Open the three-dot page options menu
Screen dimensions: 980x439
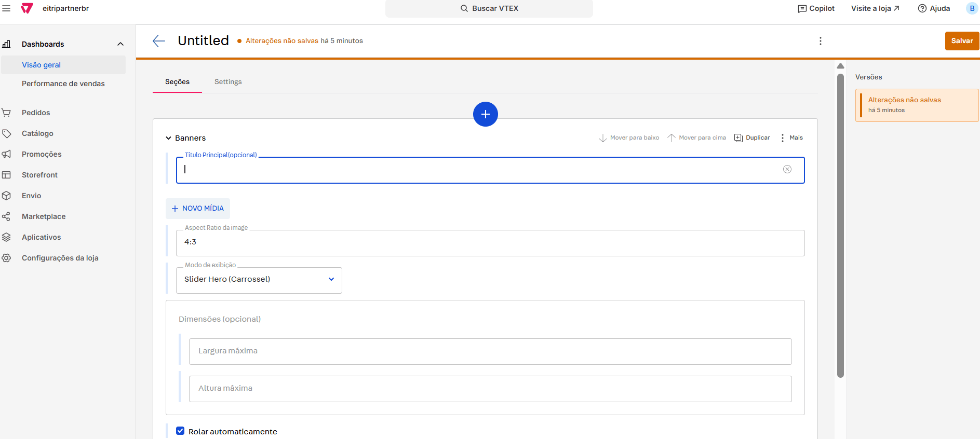pos(820,41)
